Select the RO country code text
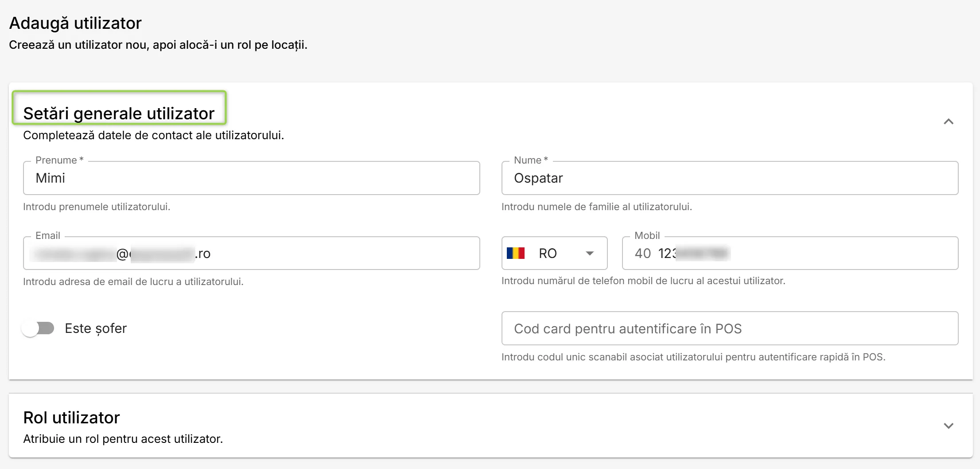This screenshot has height=469, width=980. point(548,253)
